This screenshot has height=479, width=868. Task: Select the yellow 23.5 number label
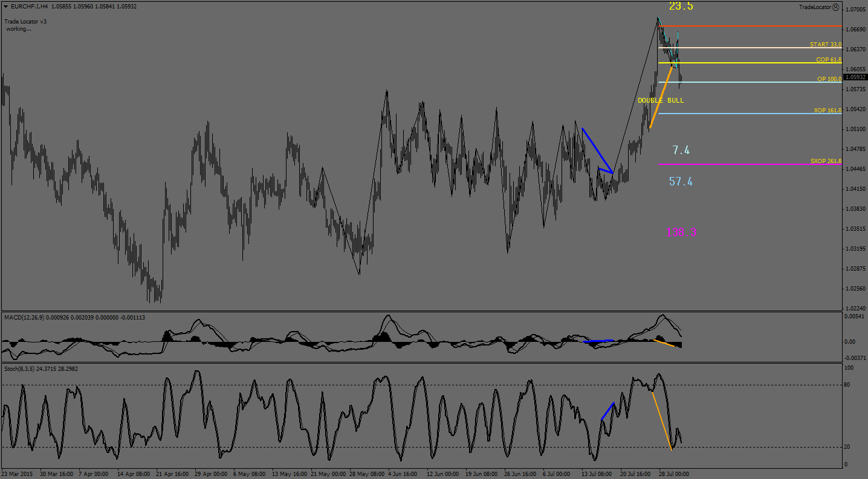click(x=681, y=7)
